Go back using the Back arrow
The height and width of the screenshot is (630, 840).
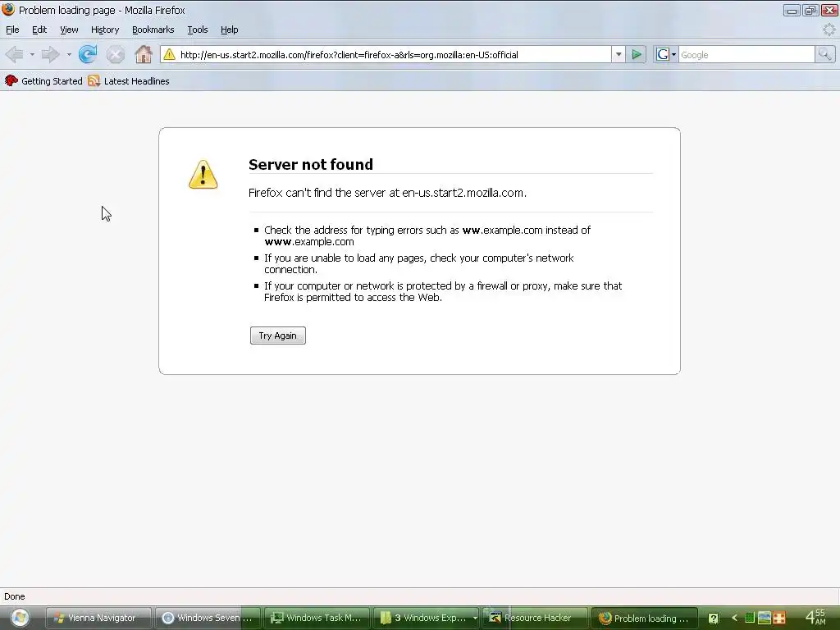click(15, 54)
